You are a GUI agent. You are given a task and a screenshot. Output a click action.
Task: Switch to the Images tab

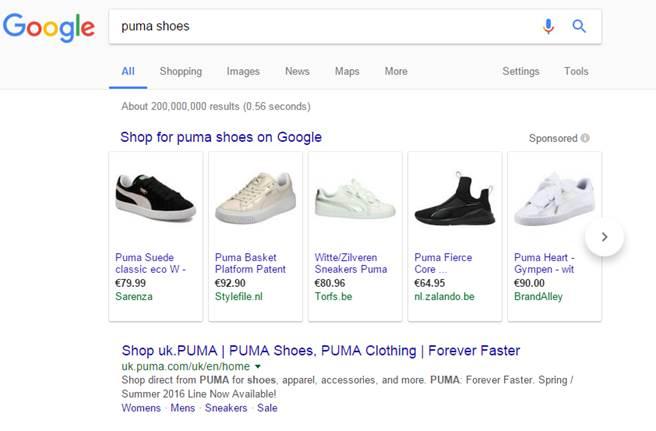(x=243, y=71)
